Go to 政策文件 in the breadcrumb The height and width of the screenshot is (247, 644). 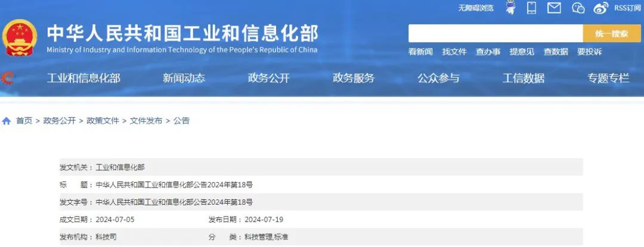click(x=103, y=121)
